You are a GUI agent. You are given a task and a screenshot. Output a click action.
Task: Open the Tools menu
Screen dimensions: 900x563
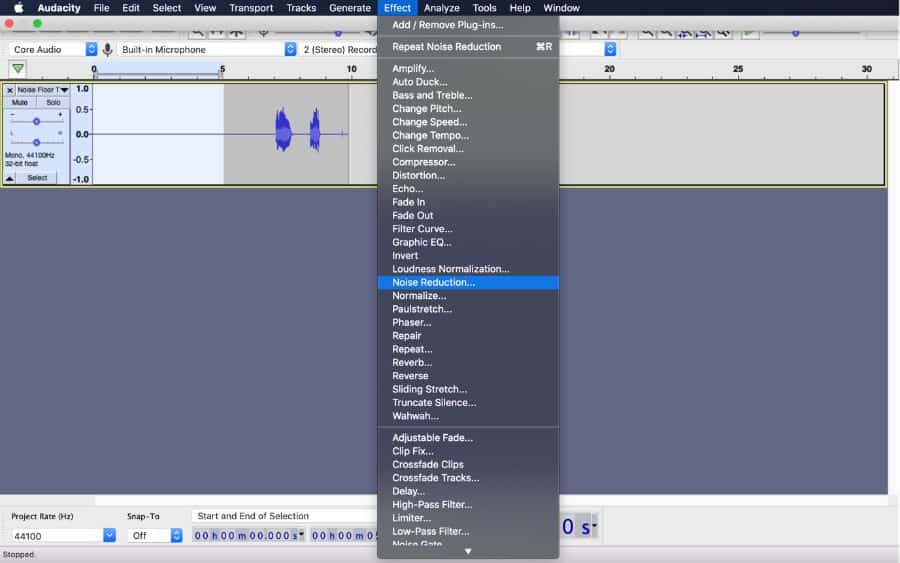(484, 8)
